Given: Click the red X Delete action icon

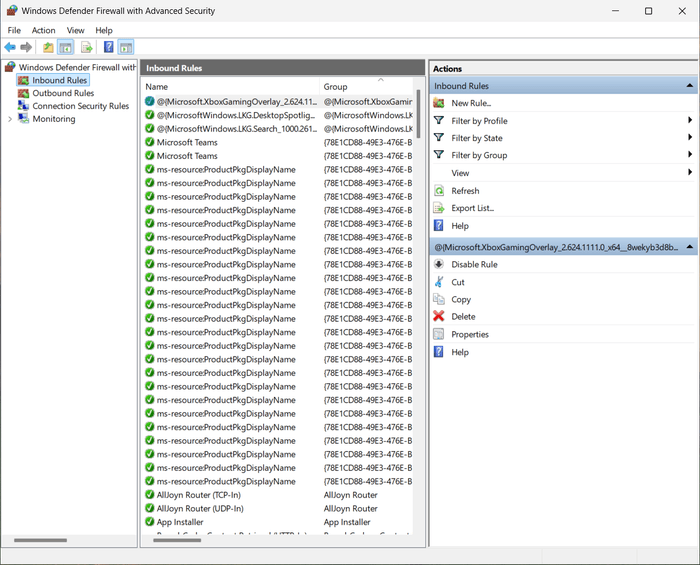Looking at the screenshot, I should [x=439, y=317].
